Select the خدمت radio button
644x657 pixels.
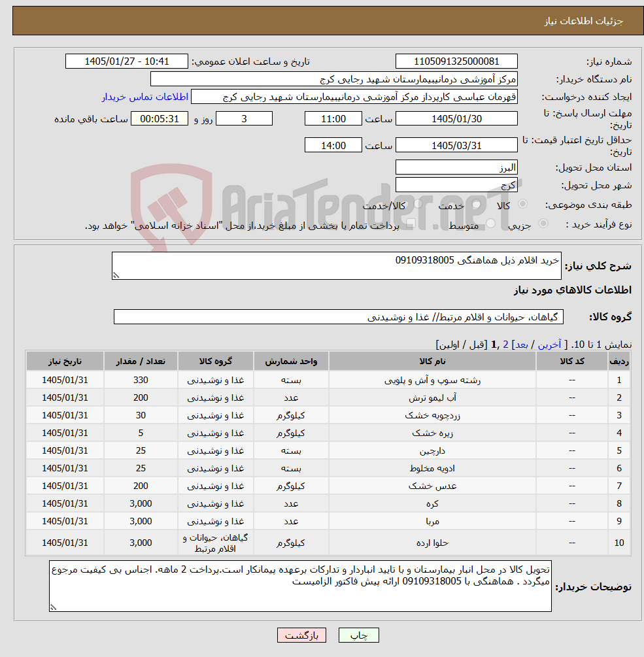(476, 204)
